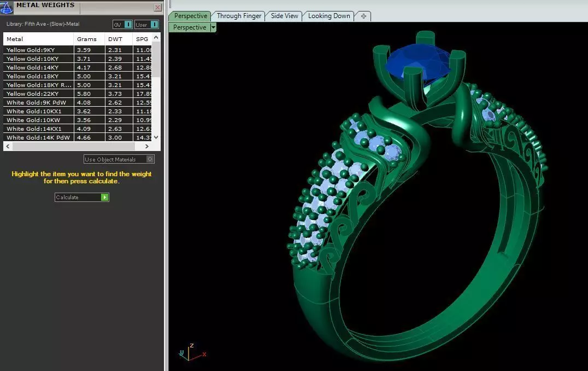
Task: Click the table scroll up arrow
Action: (156, 38)
